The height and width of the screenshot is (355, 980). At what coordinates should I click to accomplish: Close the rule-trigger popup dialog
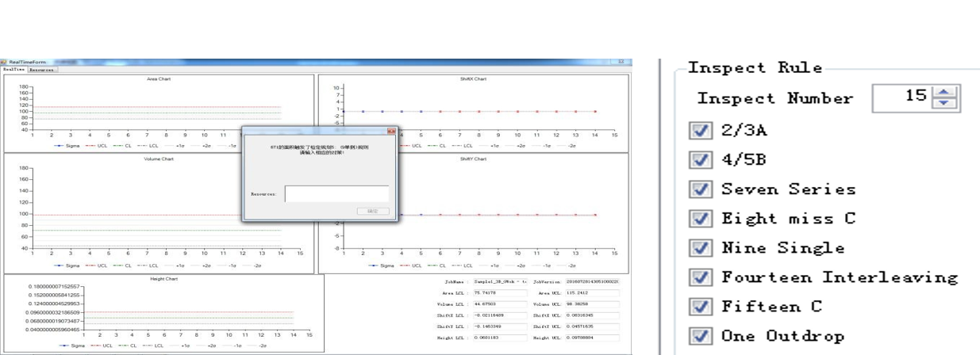point(391,132)
